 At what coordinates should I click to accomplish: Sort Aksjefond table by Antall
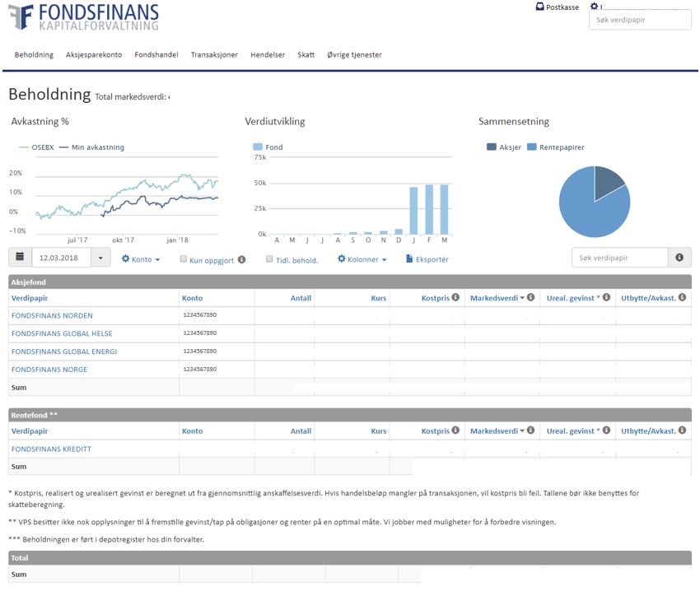coord(301,298)
